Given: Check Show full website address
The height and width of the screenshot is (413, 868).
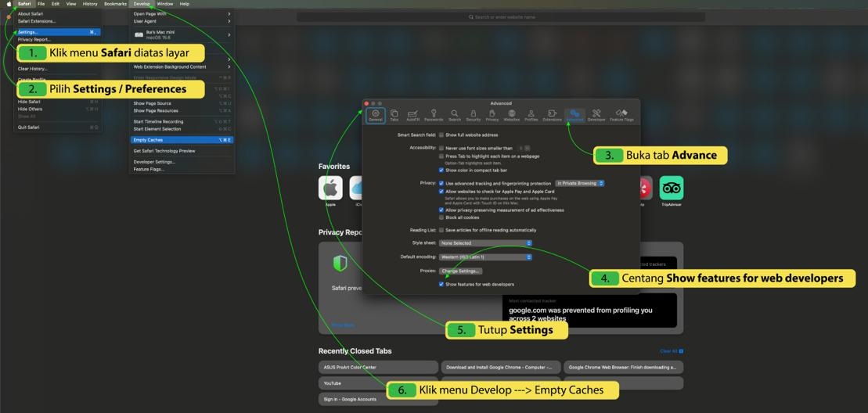Looking at the screenshot, I should click(441, 135).
